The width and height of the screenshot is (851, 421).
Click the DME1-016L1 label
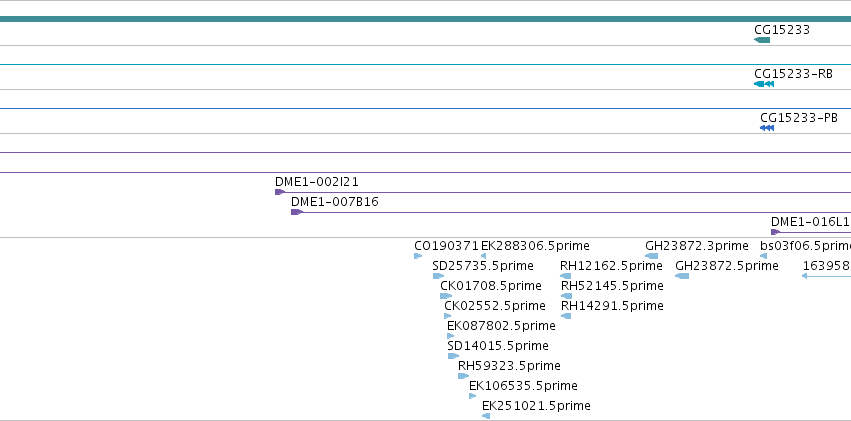tap(810, 221)
